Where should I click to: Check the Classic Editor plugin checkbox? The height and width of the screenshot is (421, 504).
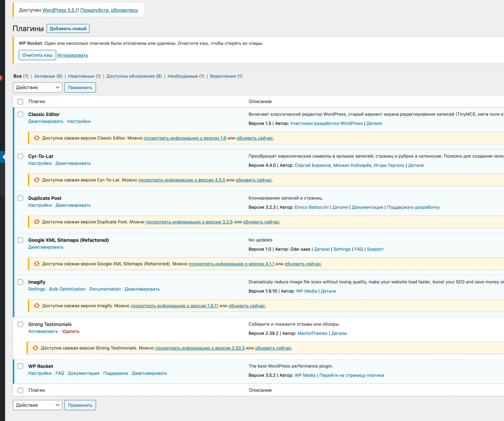coord(20,114)
